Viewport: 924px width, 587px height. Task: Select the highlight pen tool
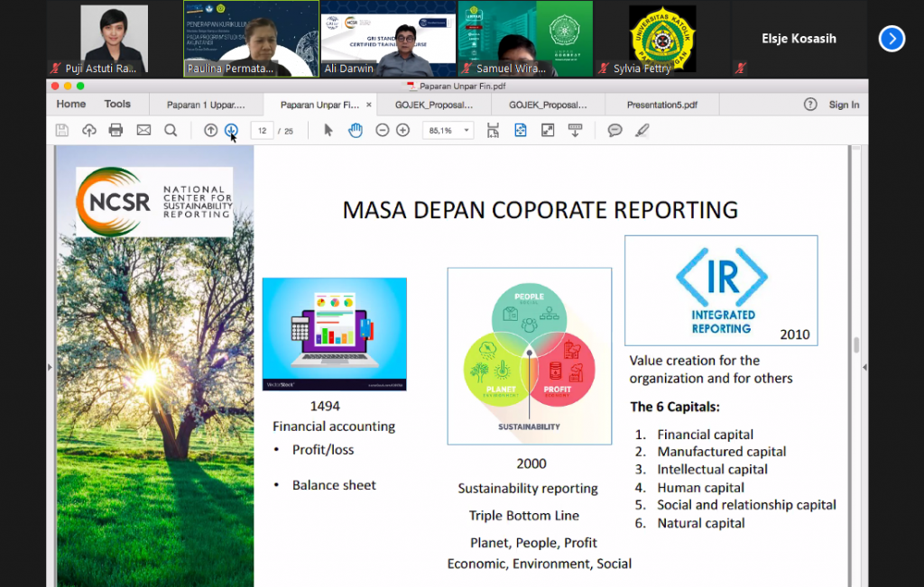(x=642, y=130)
